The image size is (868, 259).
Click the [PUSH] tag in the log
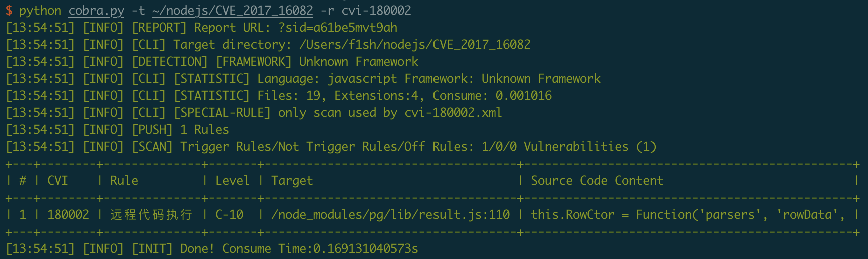pos(152,130)
